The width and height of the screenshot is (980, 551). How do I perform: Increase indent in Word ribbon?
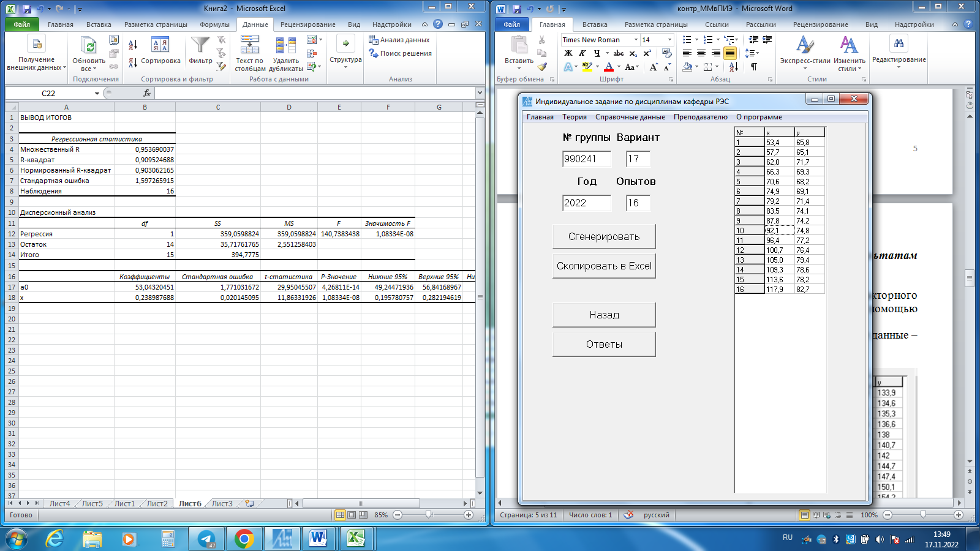pyautogui.click(x=767, y=40)
